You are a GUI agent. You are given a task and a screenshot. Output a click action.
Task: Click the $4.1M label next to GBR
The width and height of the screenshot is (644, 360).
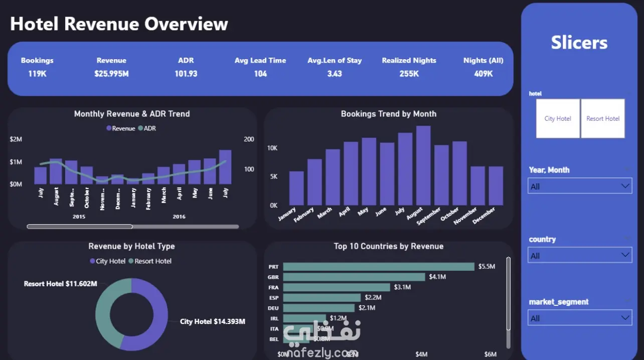[x=437, y=277]
